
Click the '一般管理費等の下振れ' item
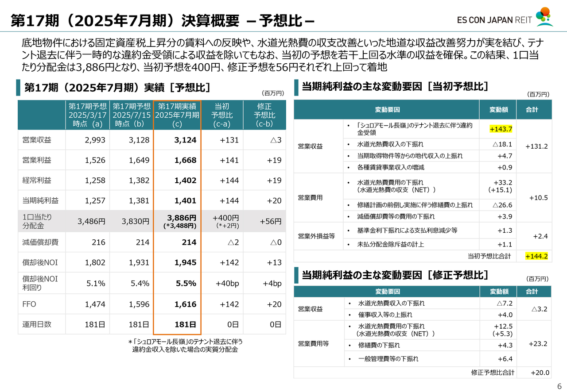(388, 359)
